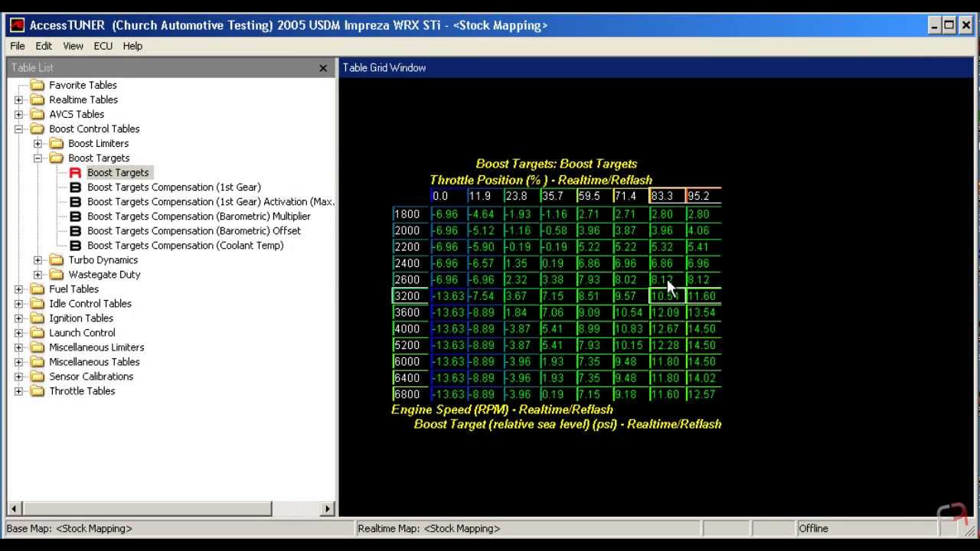
Task: Click the Realtime Map status bar entry
Action: (530, 528)
